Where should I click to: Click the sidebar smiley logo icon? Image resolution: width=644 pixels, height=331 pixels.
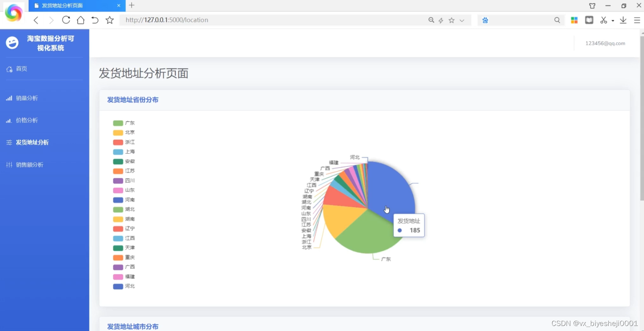(12, 43)
